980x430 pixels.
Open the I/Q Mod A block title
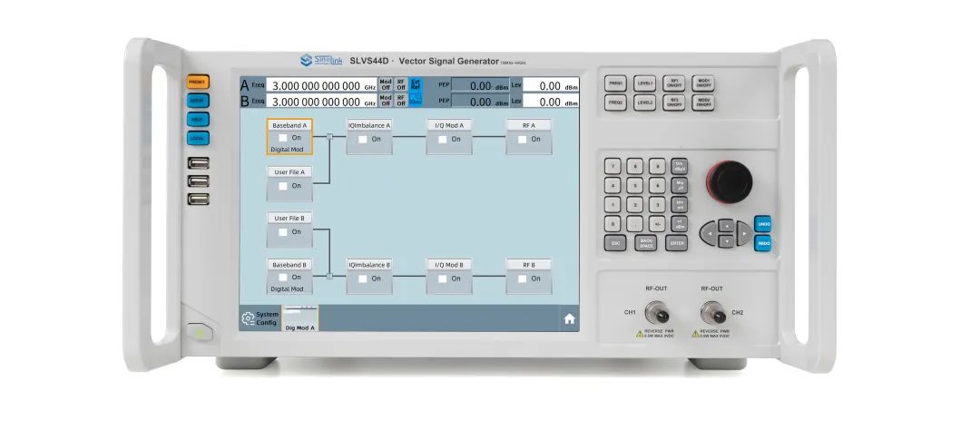(449, 125)
